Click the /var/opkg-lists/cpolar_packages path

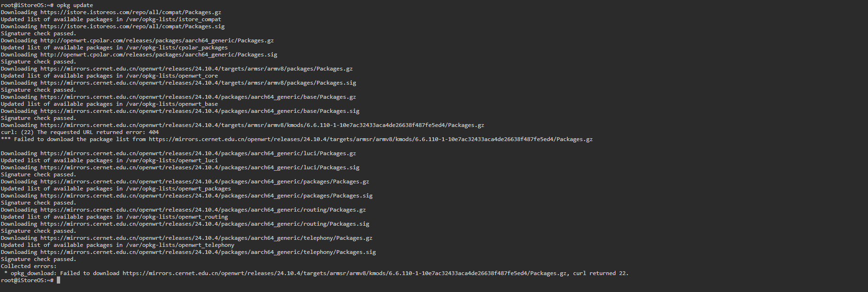tap(177, 47)
